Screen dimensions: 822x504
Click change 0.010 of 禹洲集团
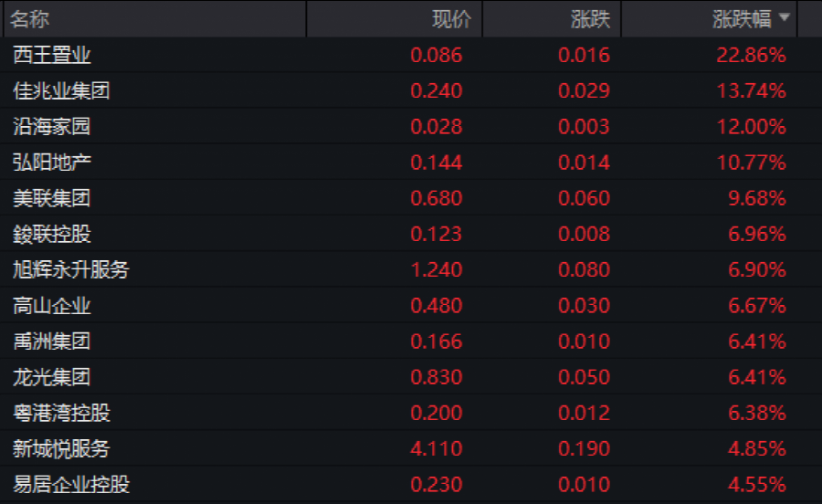click(x=584, y=341)
